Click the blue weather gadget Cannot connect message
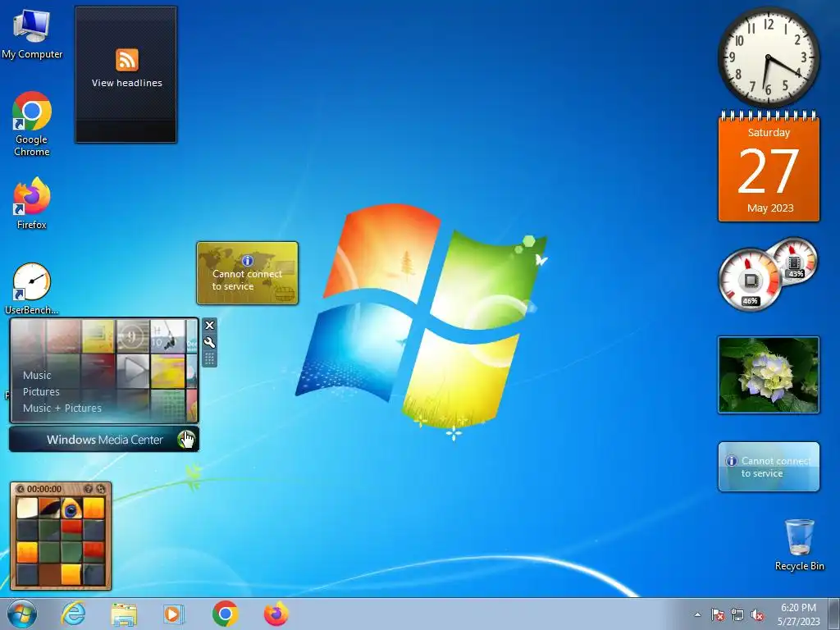This screenshot has width=840, height=630. point(769,467)
